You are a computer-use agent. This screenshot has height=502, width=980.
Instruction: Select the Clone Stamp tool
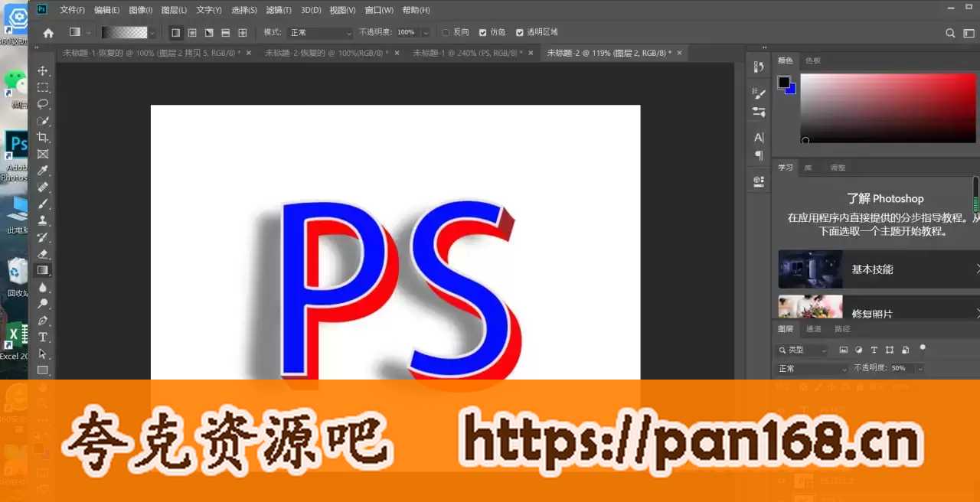click(43, 220)
